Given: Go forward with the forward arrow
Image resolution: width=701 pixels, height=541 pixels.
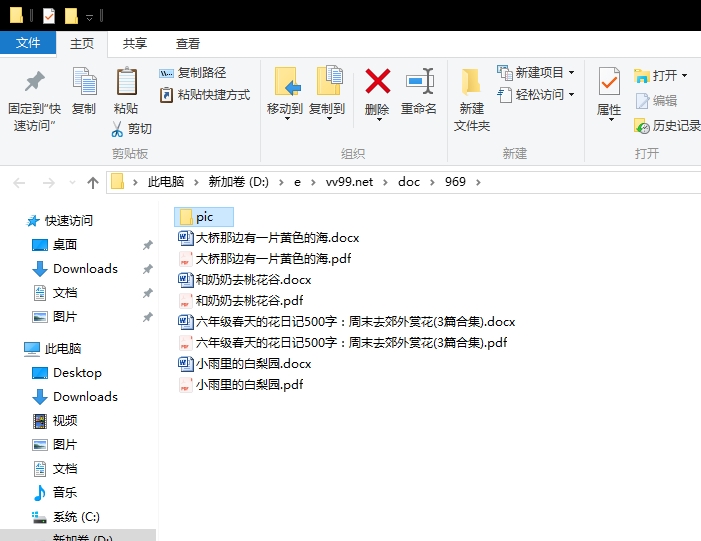Looking at the screenshot, I should pyautogui.click(x=48, y=182).
